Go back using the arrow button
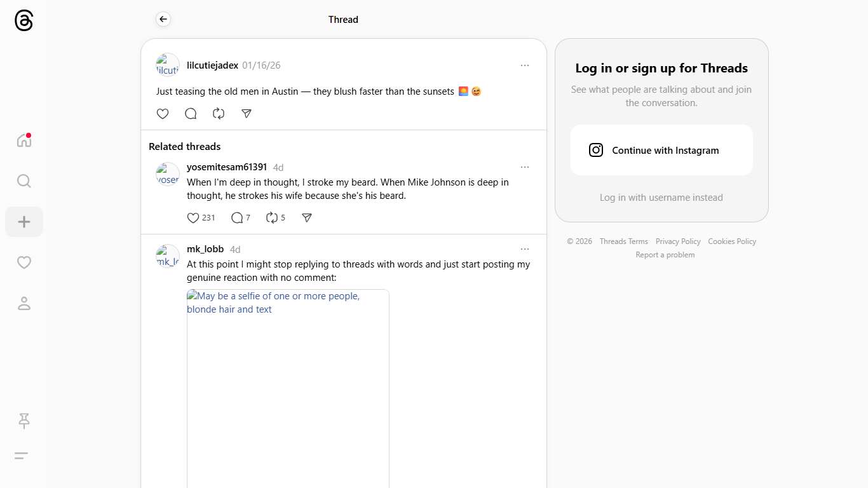 [x=163, y=20]
